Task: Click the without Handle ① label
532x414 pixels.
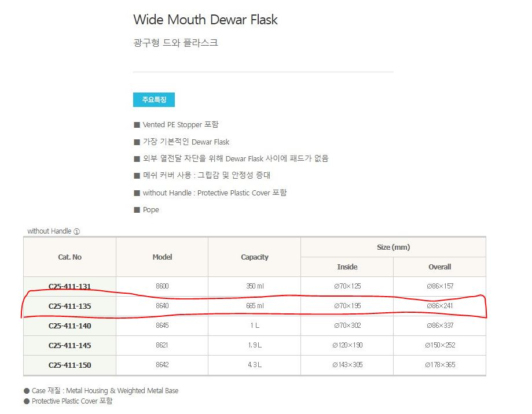Action: pos(53,231)
